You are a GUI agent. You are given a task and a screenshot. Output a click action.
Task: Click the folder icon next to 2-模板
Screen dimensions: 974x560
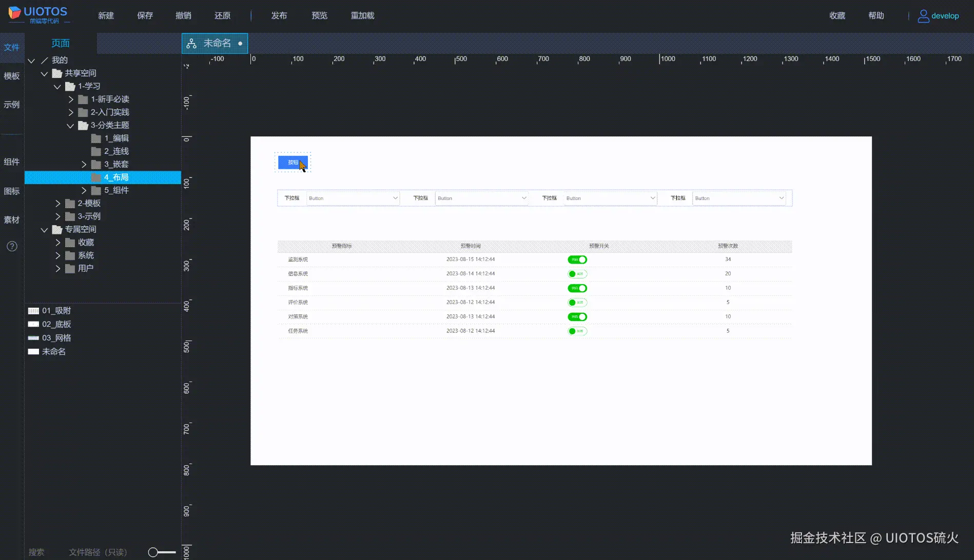(70, 204)
